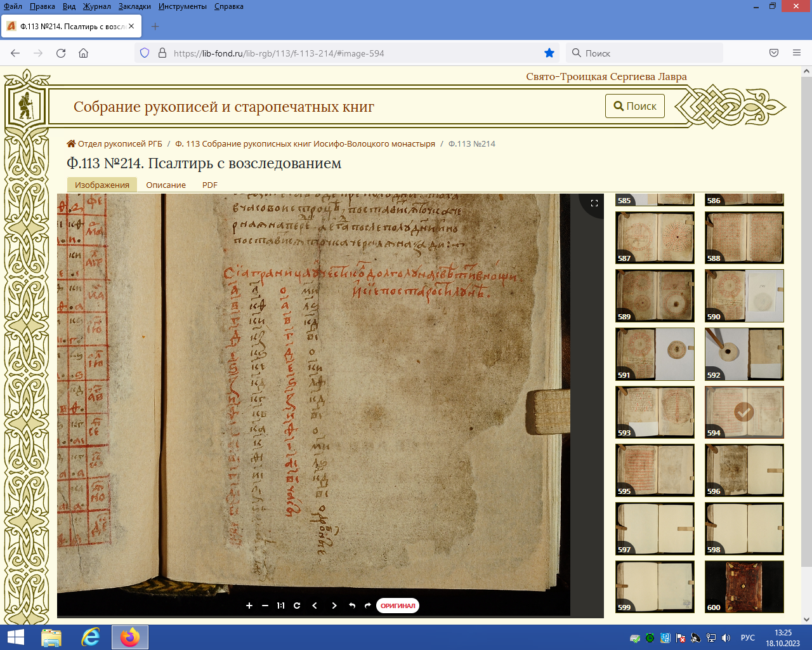The width and height of the screenshot is (812, 650).
Task: Select thumbnail 587
Action: coord(655,237)
